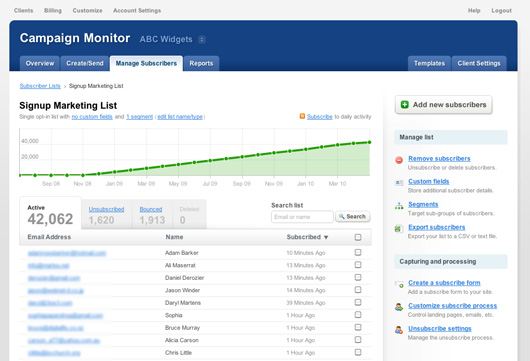Switch to the Create/Send tab
530x361 pixels.
85,64
